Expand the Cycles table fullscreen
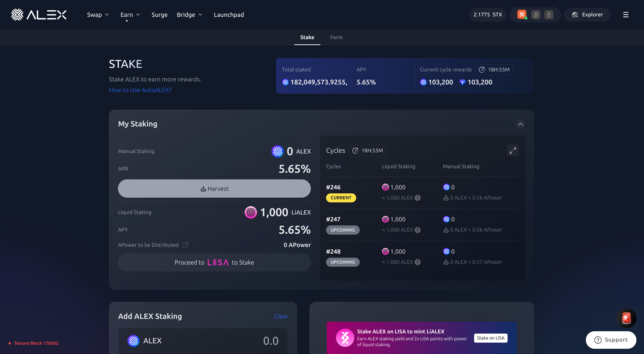 tap(513, 150)
